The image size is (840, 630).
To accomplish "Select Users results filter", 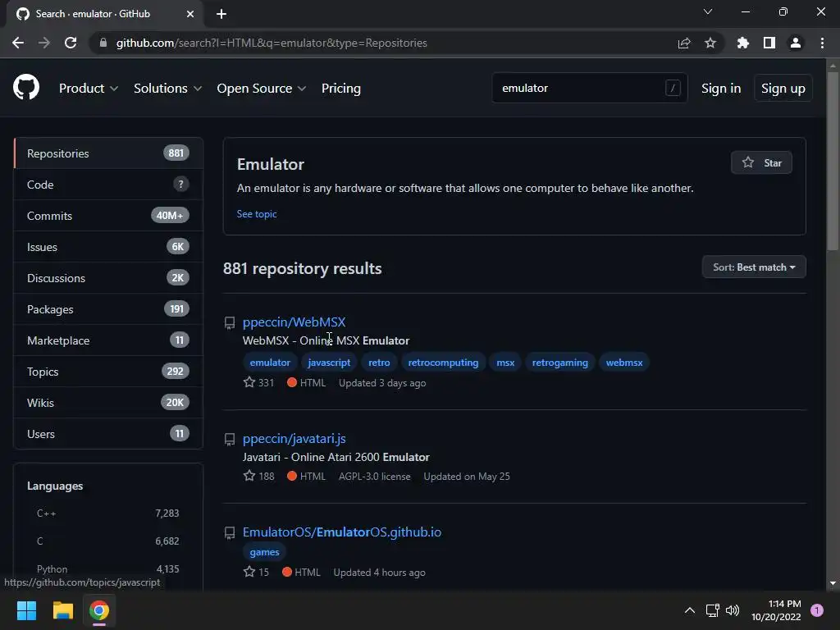I will pos(108,433).
